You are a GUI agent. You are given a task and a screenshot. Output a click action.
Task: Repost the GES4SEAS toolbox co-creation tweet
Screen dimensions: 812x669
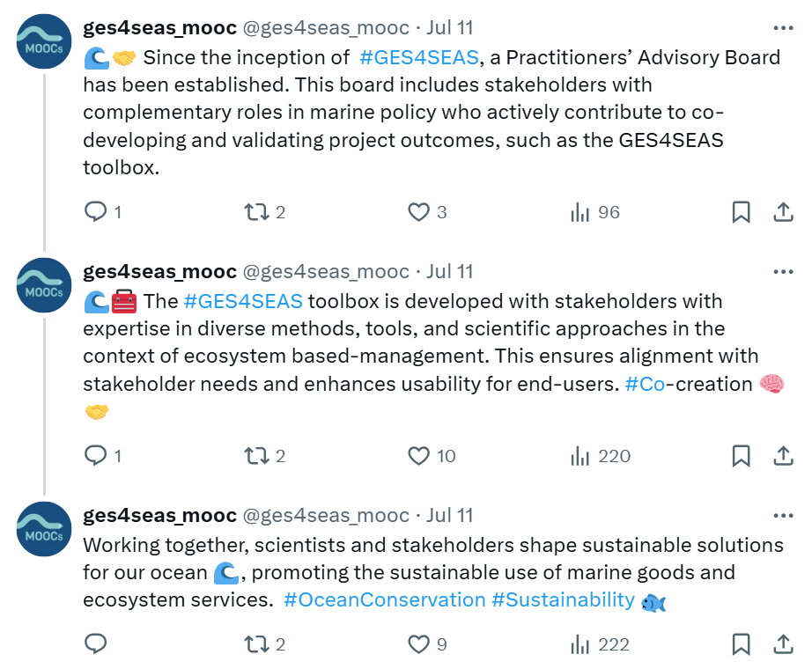tap(256, 456)
